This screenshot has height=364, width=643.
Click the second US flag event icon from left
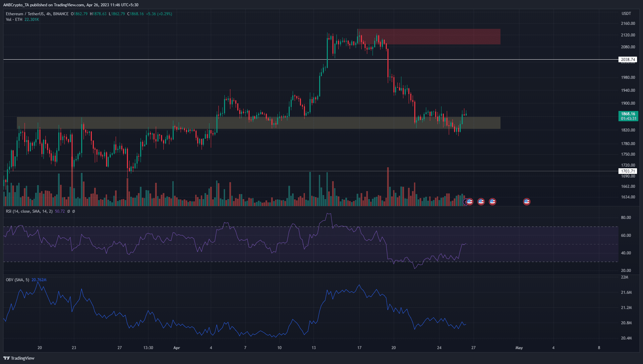point(481,201)
